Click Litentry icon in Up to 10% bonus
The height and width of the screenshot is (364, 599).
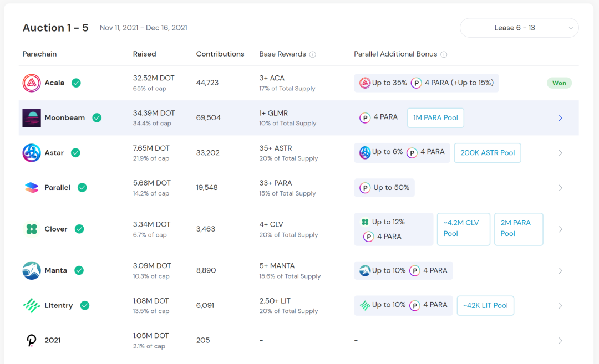click(x=365, y=305)
